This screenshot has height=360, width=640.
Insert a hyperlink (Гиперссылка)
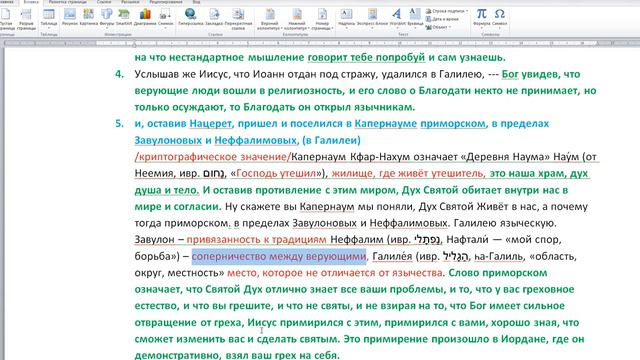[191, 18]
